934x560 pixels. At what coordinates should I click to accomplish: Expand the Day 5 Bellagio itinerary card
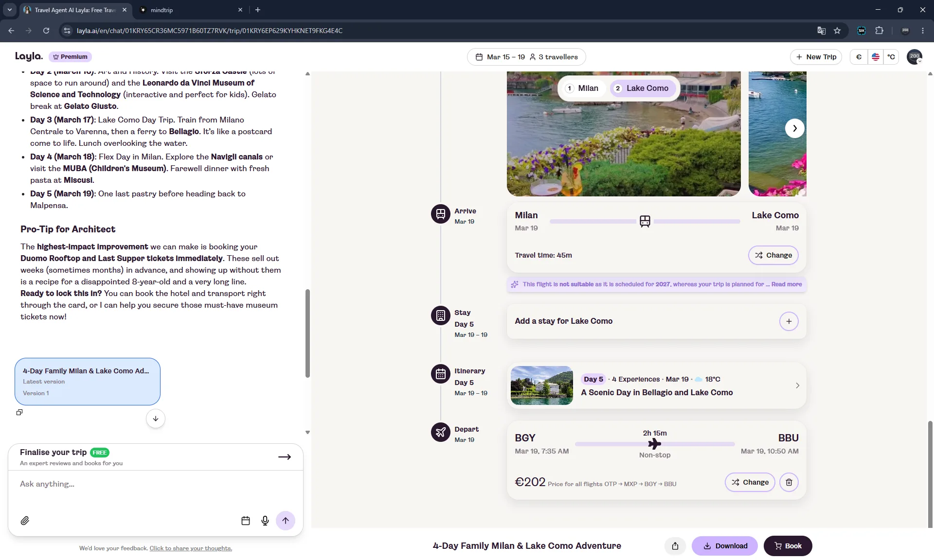[656, 385]
